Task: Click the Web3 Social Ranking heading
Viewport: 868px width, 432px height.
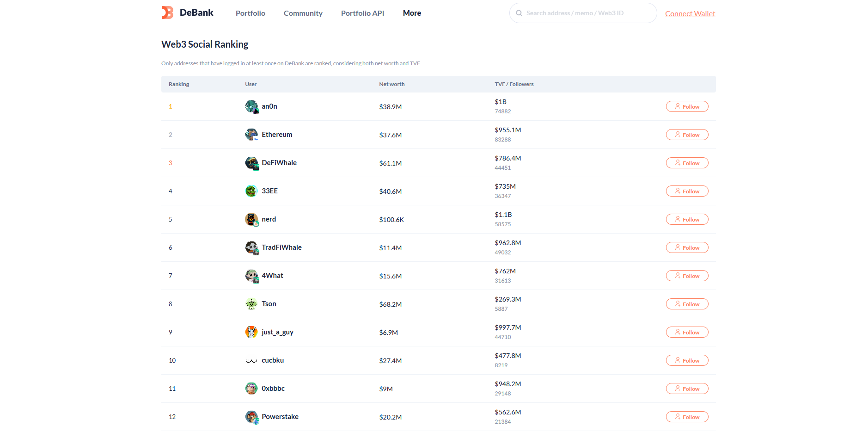Action: (x=205, y=44)
